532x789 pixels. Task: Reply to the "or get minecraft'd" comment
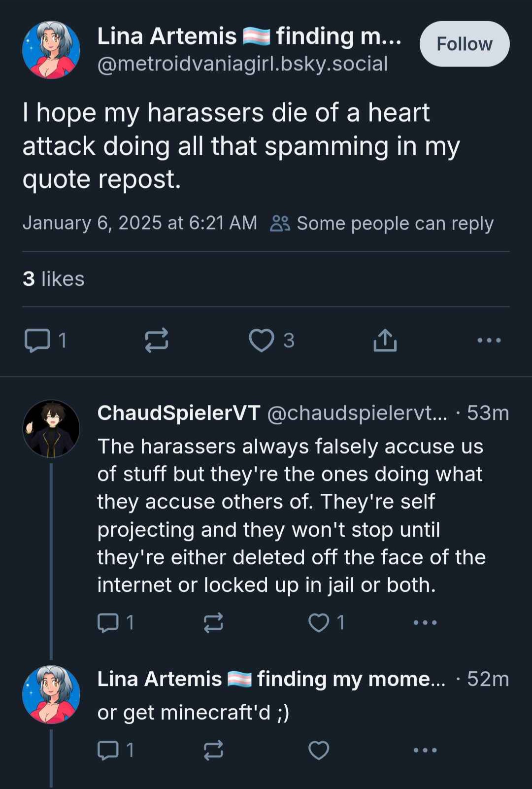108,750
